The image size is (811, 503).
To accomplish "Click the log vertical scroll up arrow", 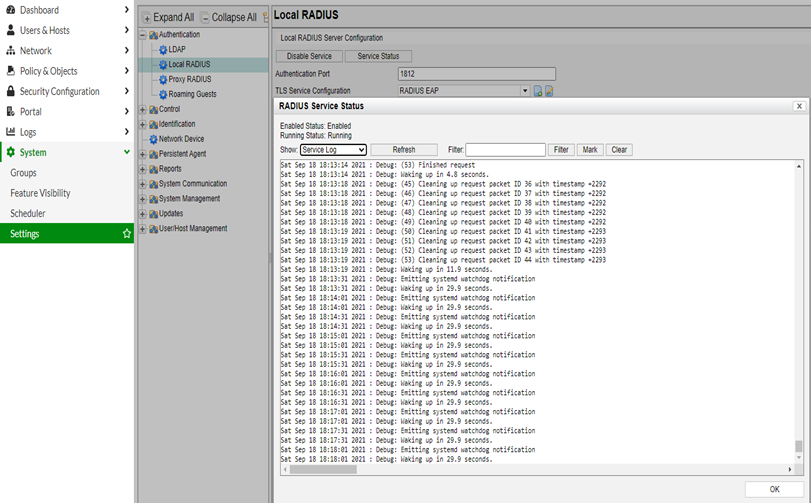I will click(x=799, y=166).
